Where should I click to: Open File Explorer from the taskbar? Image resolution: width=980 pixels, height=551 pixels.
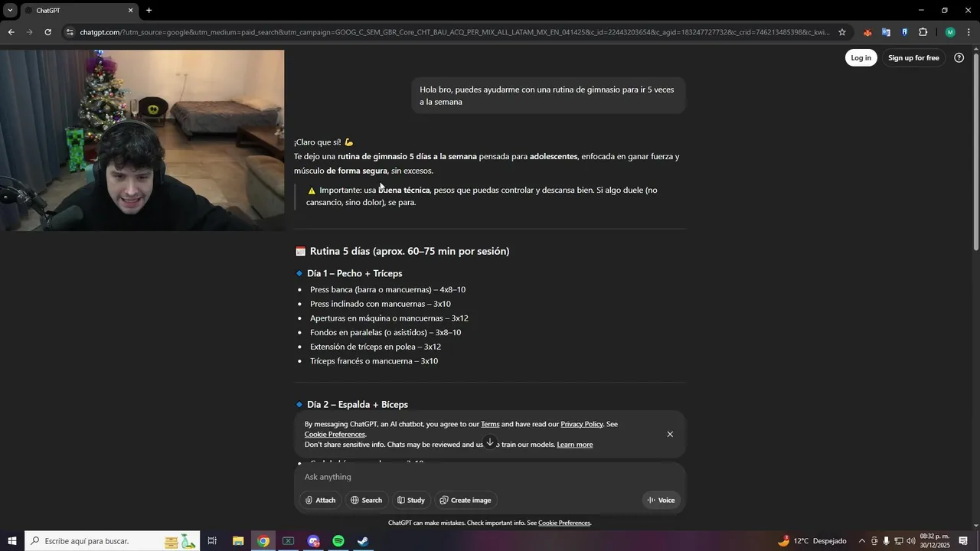click(238, 541)
